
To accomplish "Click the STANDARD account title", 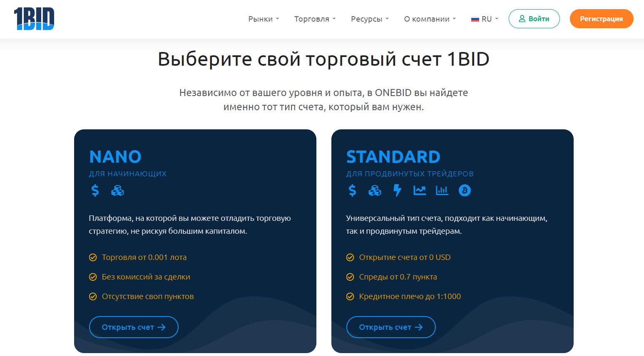I will (x=393, y=157).
